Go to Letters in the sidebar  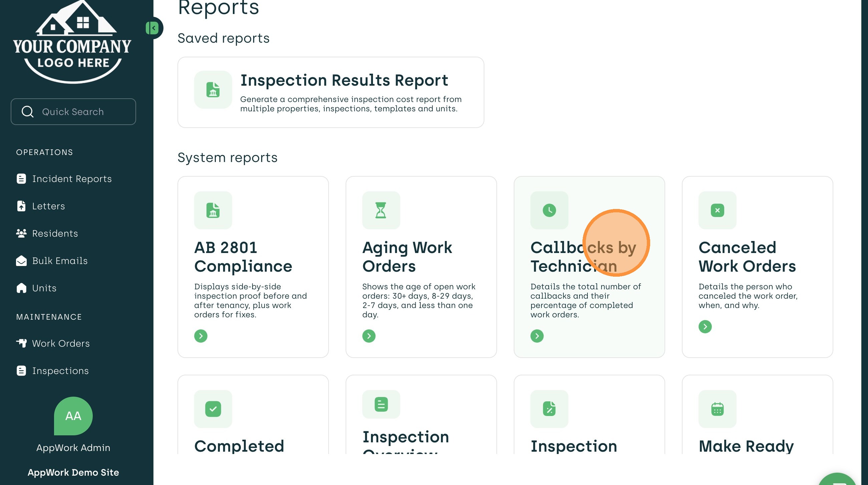48,206
